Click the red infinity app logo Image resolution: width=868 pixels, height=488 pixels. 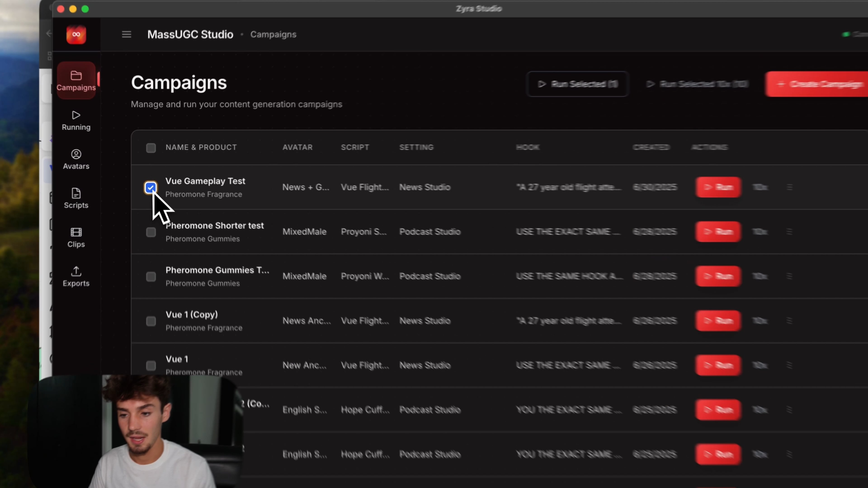76,34
